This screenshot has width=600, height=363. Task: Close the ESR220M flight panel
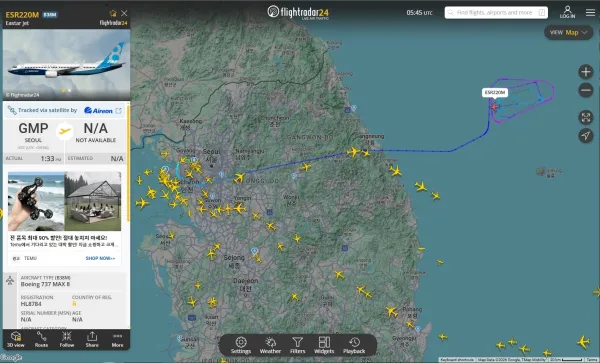coord(124,13)
